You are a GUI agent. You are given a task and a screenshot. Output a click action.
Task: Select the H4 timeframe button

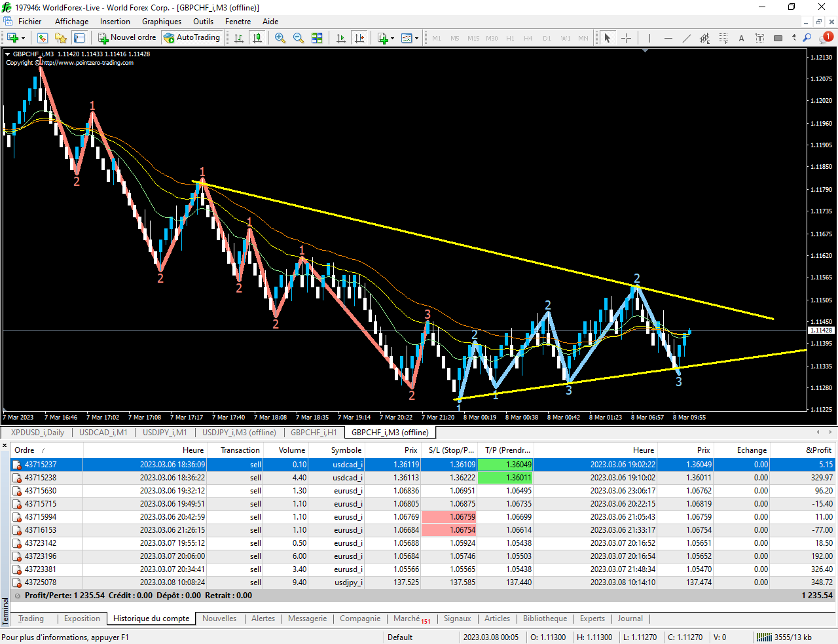[528, 38]
